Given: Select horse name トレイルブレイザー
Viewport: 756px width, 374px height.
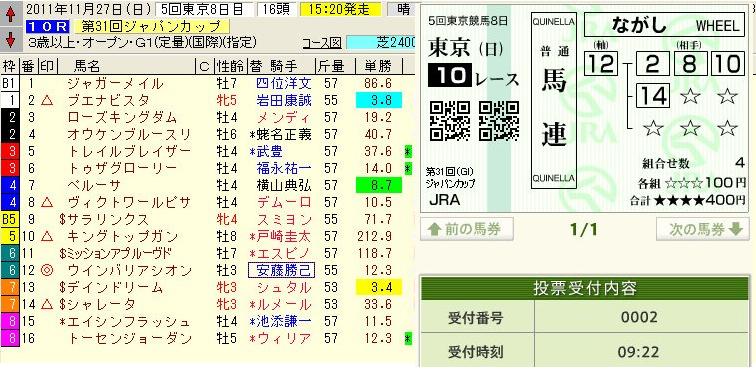Looking at the screenshot, I should 129,151.
